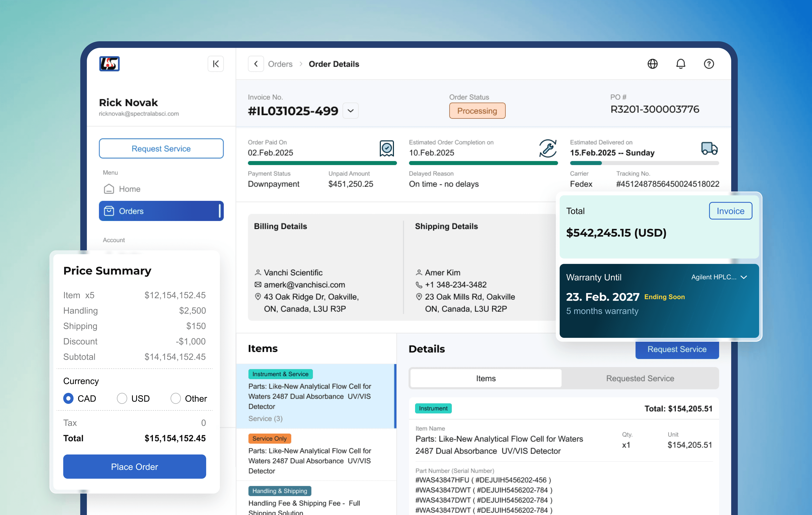Click the company logo icon

109,64
